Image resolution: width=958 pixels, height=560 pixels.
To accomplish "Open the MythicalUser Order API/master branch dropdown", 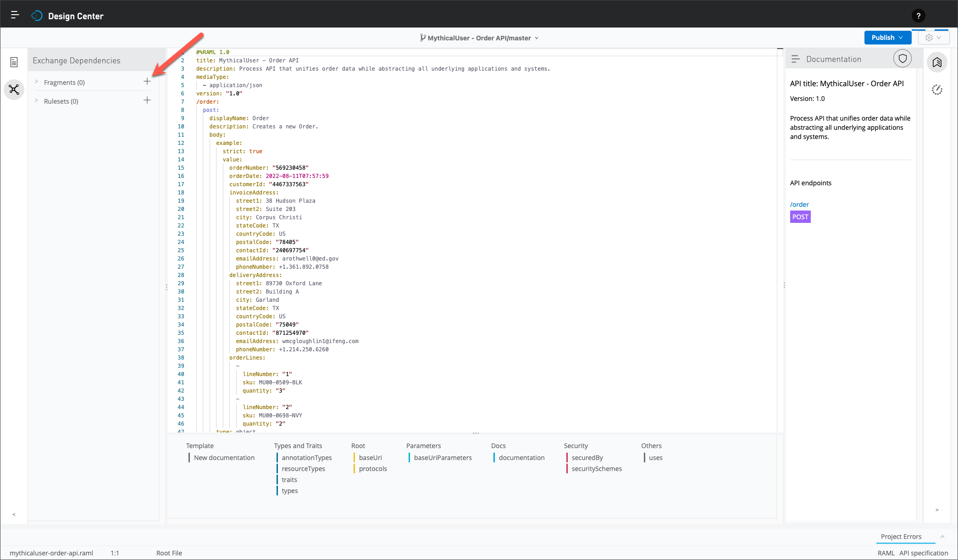I will point(479,38).
